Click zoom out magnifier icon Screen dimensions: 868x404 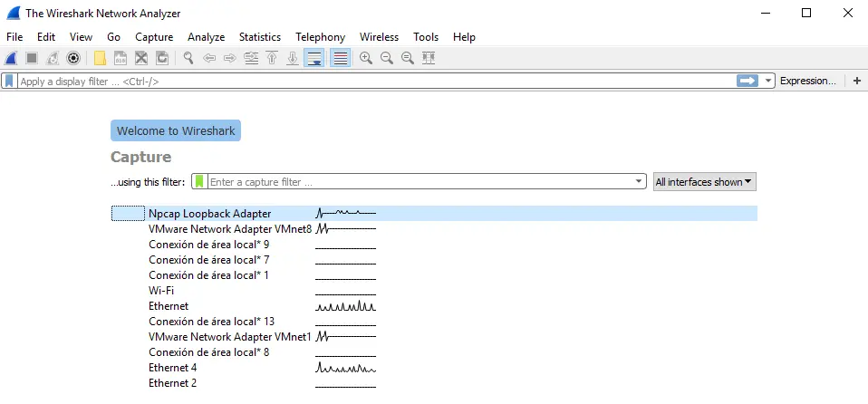(387, 58)
